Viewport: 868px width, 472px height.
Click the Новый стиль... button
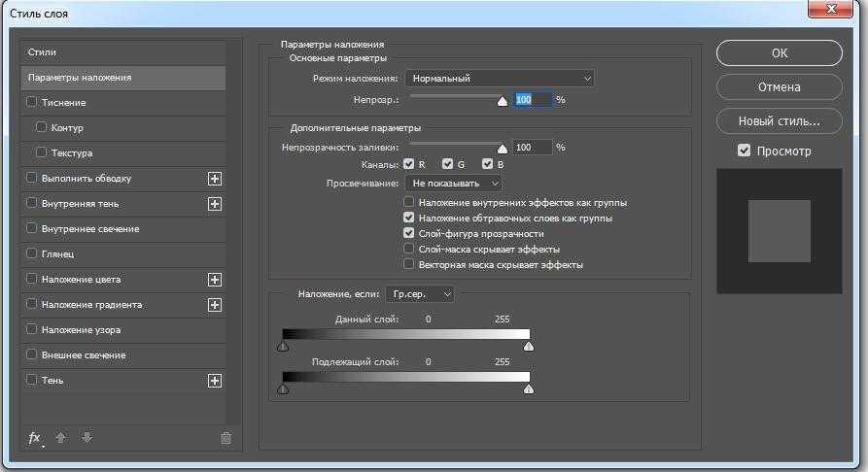click(x=779, y=121)
